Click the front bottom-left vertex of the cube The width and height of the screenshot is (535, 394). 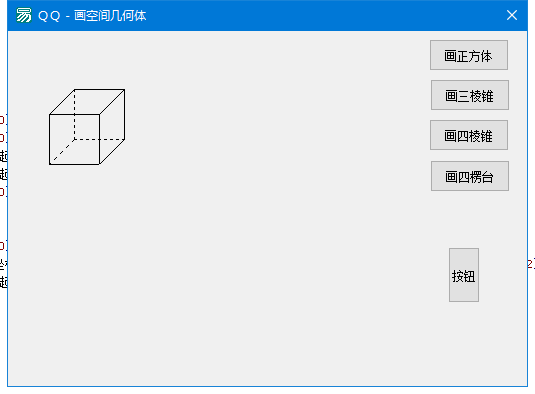49,164
